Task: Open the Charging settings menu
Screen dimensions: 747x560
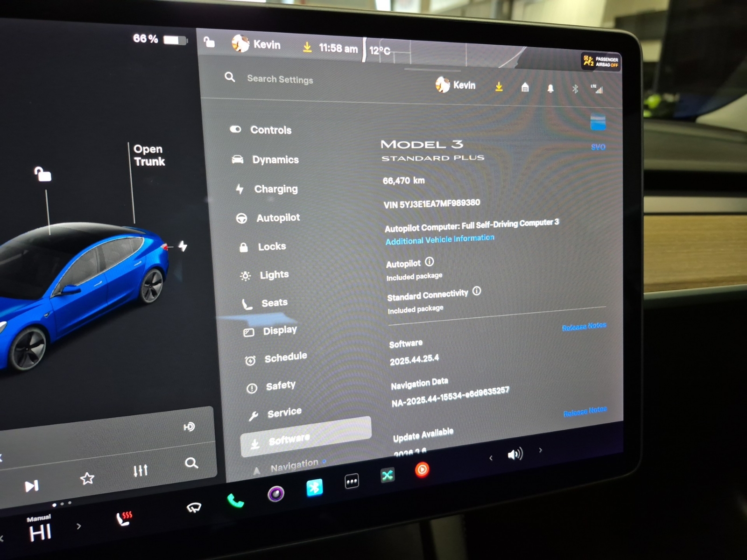Action: pyautogui.click(x=275, y=189)
